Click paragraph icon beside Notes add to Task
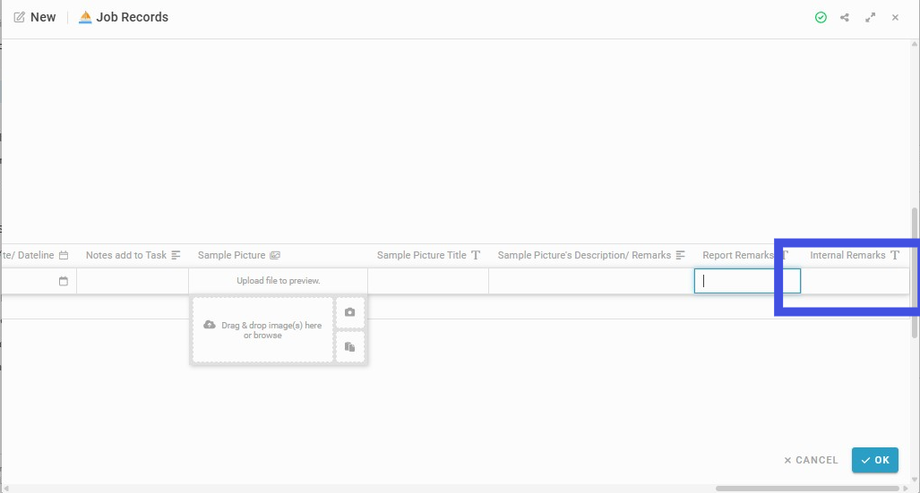Image resolution: width=920 pixels, height=493 pixels. point(175,255)
